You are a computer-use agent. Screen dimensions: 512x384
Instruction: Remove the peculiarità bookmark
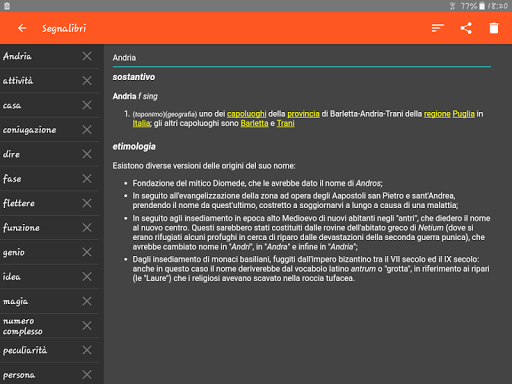[x=87, y=350]
